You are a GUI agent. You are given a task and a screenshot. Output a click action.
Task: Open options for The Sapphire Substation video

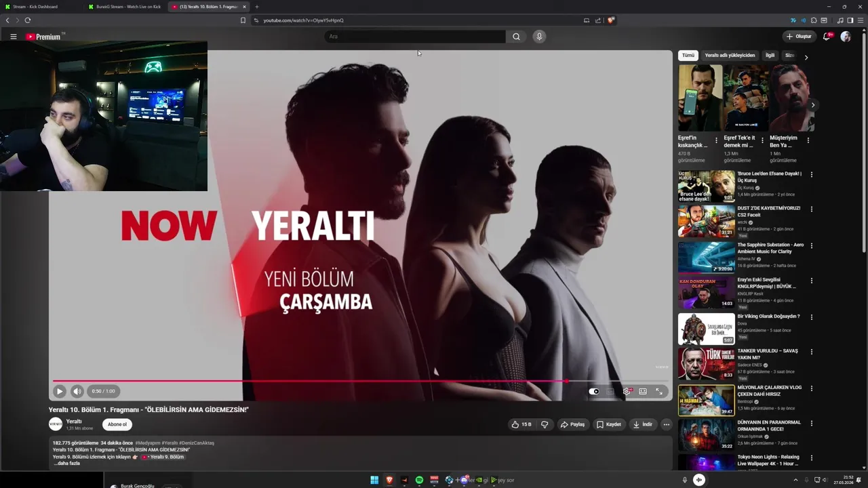812,246
